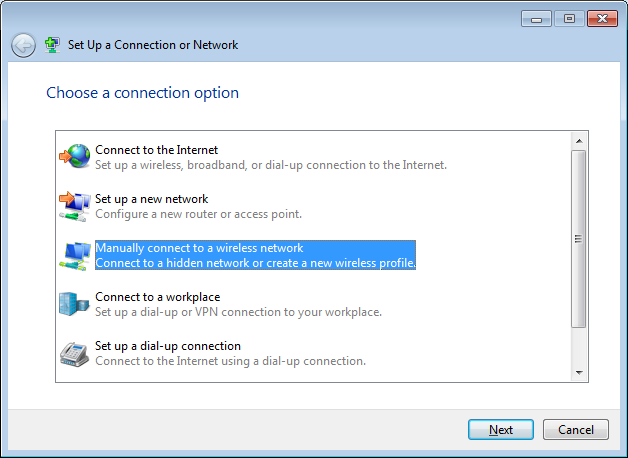Click the back arrow in the title bar
The width and height of the screenshot is (628, 458).
click(23, 45)
